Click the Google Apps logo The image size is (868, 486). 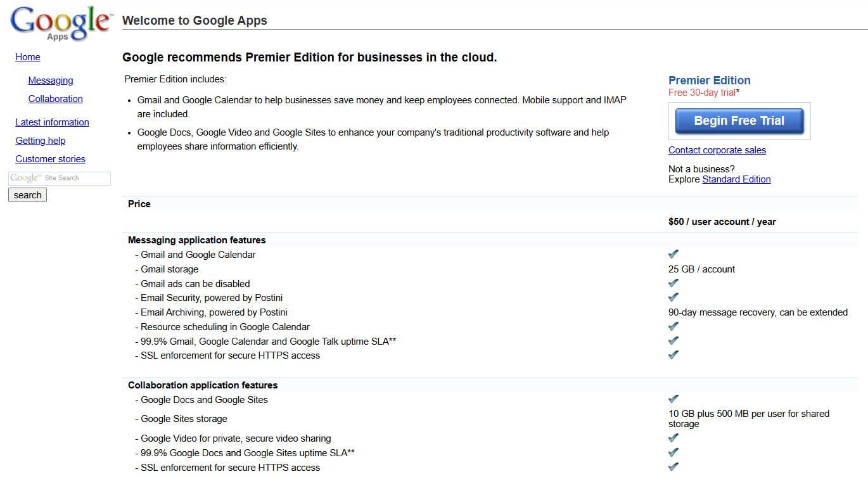[x=59, y=23]
